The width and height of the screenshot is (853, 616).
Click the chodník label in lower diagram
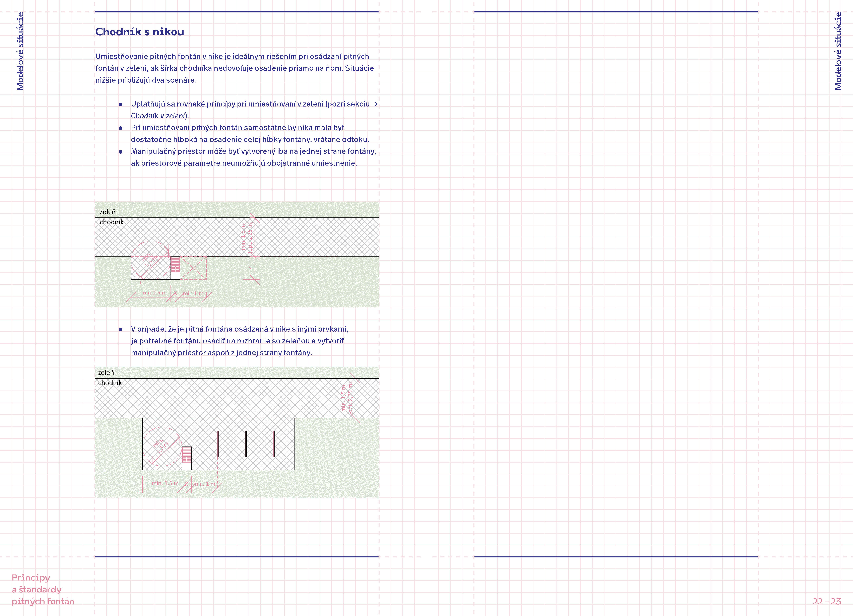[x=110, y=383]
